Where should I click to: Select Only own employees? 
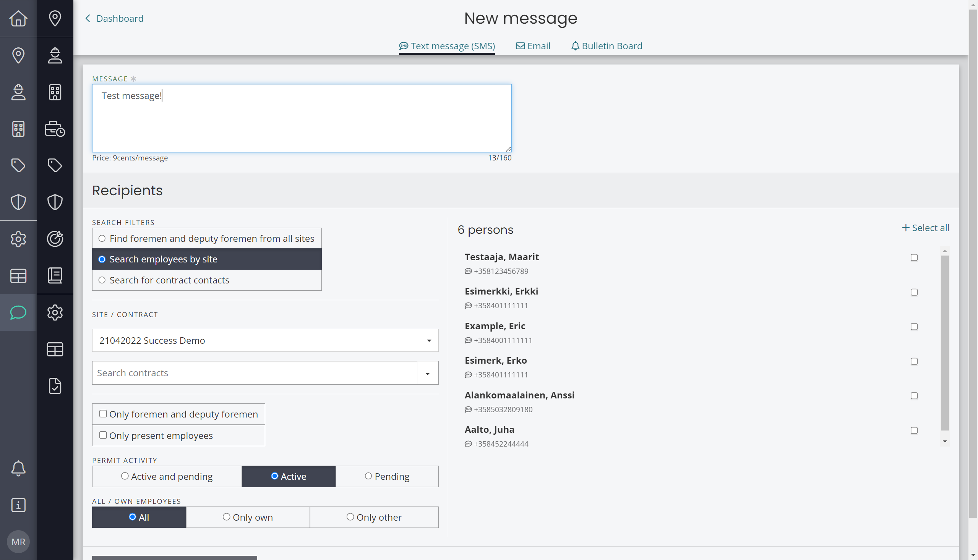(248, 517)
